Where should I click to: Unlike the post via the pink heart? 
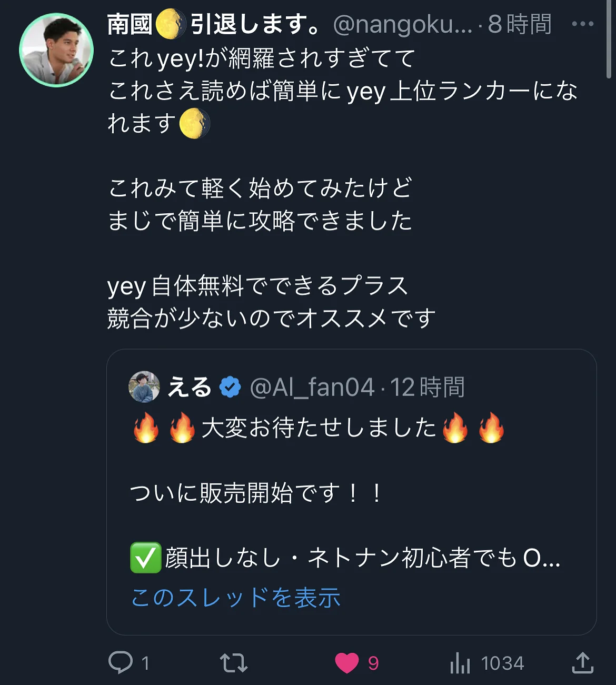[x=347, y=663]
